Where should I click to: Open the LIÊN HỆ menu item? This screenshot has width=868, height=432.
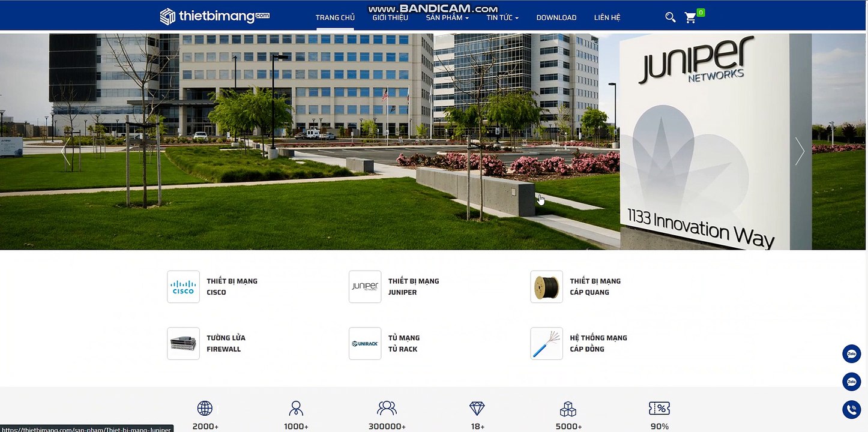point(607,17)
